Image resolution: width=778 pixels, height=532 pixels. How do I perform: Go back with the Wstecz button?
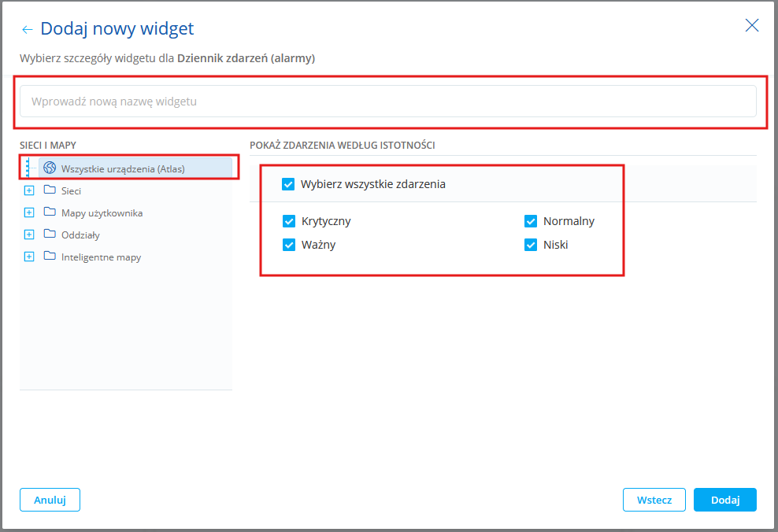654,500
